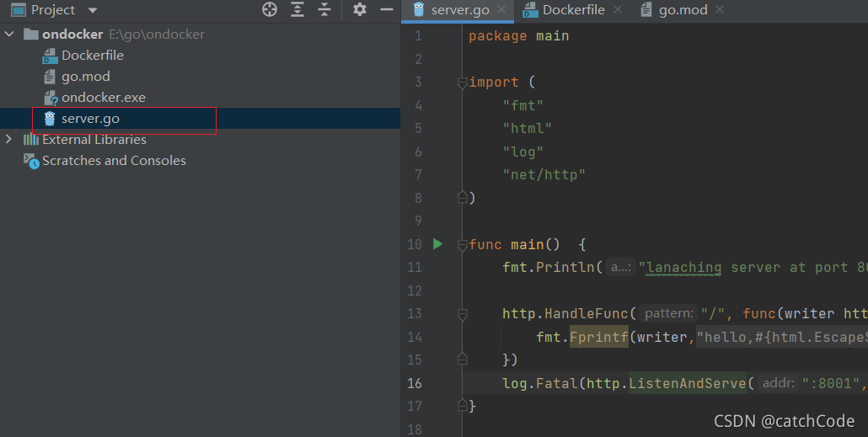Screen dimensions: 868x437
Task: Click the ":8001" address string
Action: point(830,383)
